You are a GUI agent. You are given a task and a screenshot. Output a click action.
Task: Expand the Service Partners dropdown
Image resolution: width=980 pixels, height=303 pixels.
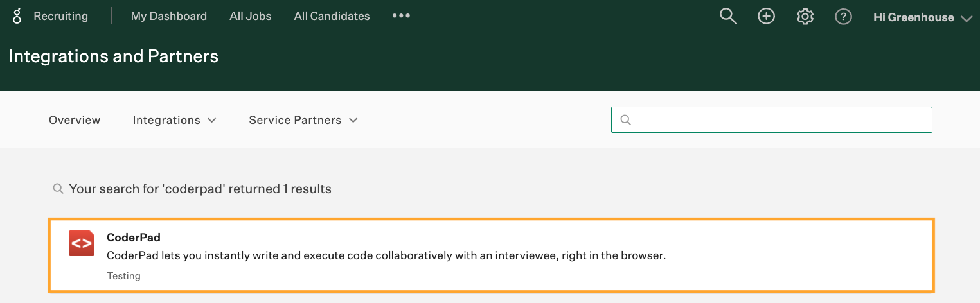click(303, 120)
